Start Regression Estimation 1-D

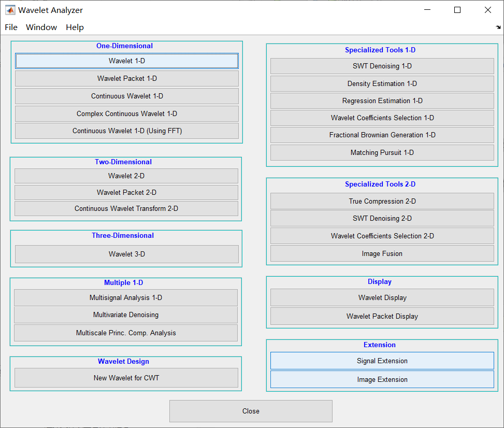(382, 101)
